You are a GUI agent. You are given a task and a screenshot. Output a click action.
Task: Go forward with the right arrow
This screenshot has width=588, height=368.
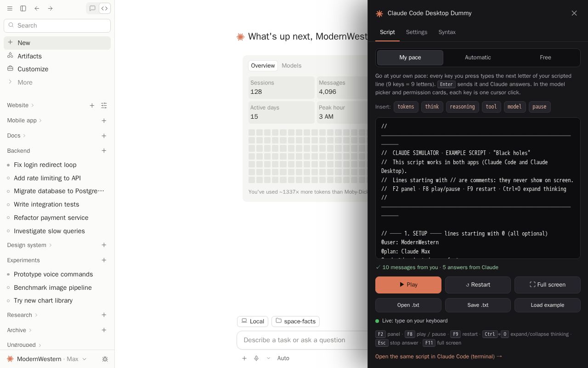point(50,8)
